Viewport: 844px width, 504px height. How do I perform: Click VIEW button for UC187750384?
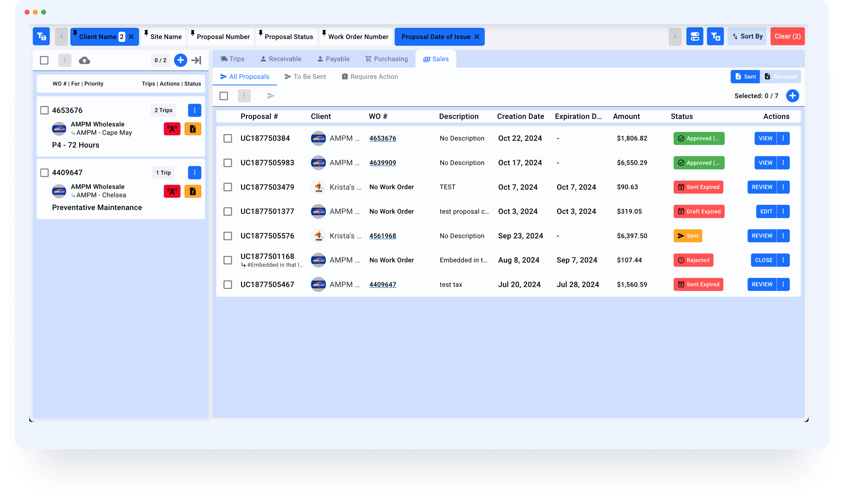click(765, 138)
